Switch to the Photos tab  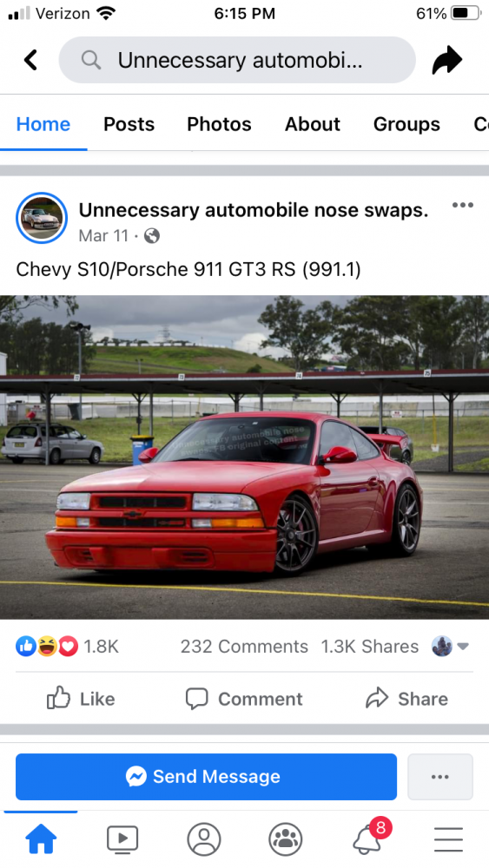pyautogui.click(x=219, y=124)
